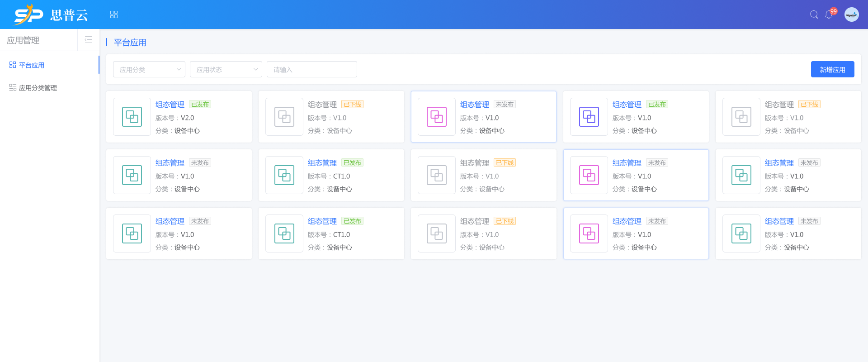Open 应用分类管理 in the sidebar

(38, 88)
